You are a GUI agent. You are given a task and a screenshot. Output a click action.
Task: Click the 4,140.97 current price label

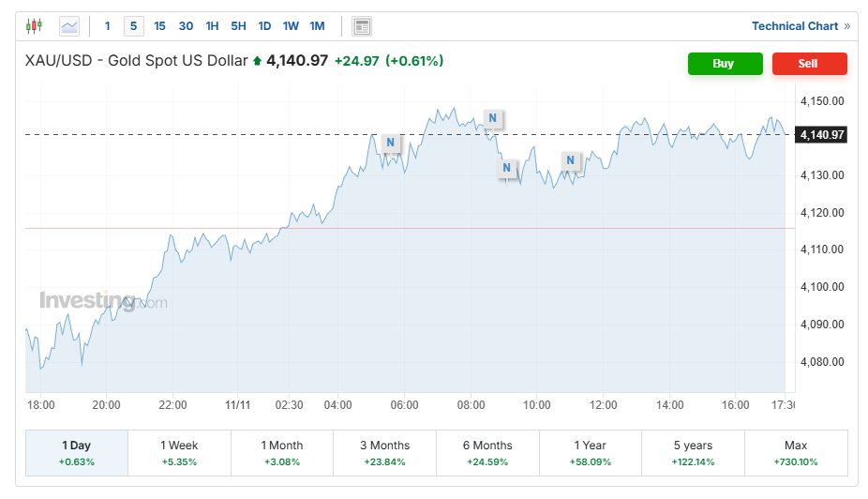click(x=822, y=135)
